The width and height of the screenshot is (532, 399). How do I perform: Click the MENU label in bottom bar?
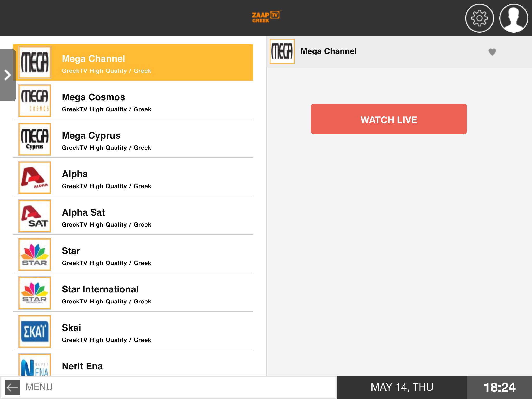(x=39, y=387)
